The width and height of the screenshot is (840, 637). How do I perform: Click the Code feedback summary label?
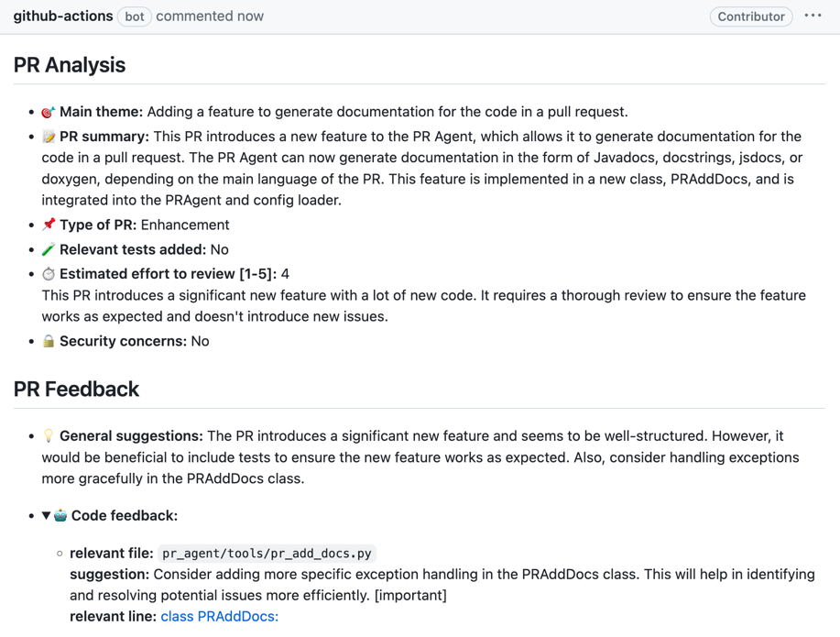pos(125,516)
